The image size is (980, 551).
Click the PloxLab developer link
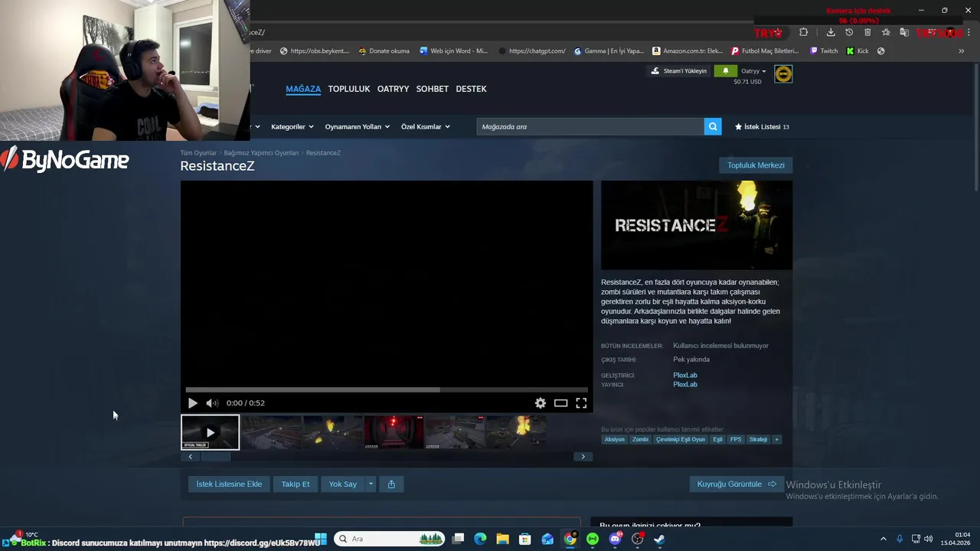(x=685, y=375)
